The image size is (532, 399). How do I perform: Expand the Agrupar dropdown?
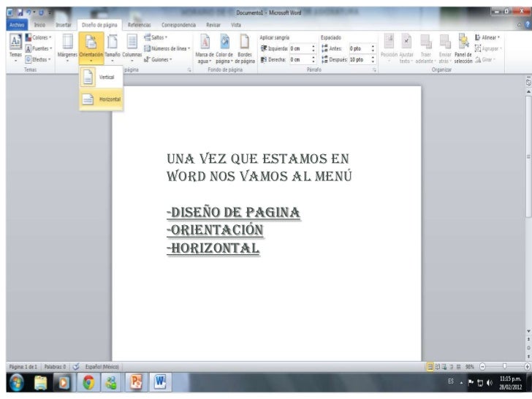(488, 48)
